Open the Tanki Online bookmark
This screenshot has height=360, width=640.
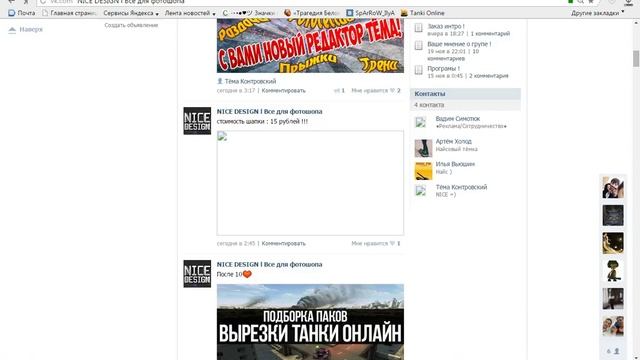tap(423, 13)
